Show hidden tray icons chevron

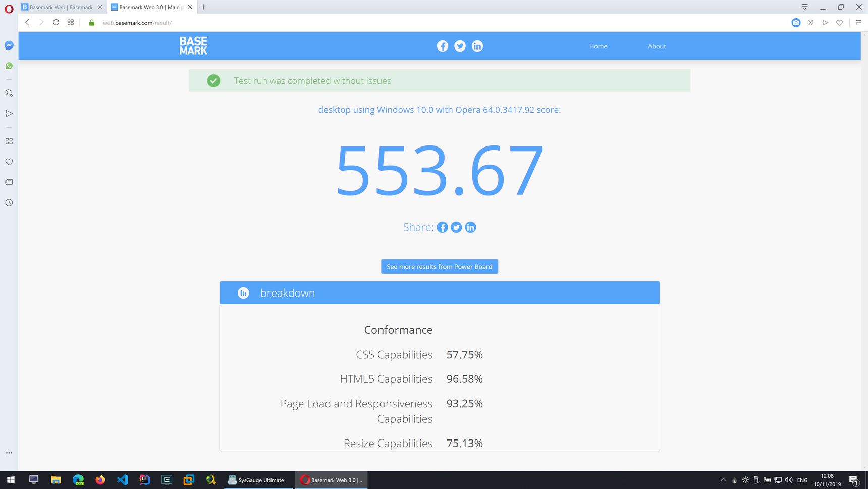(x=724, y=480)
